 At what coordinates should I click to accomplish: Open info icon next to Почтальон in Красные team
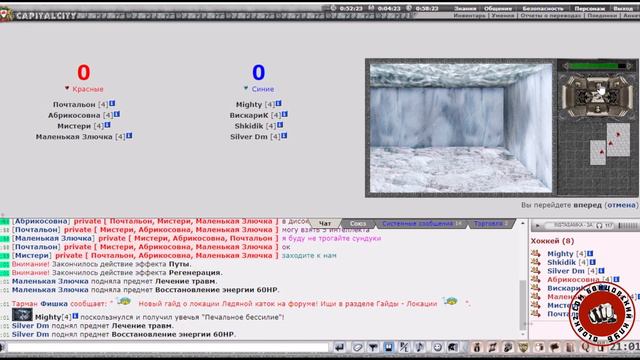[x=112, y=104]
